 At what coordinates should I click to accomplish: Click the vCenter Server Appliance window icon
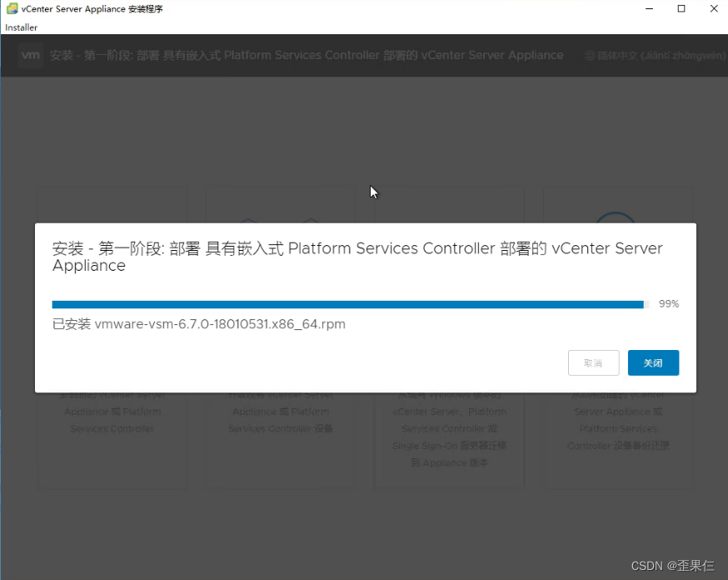[x=12, y=8]
